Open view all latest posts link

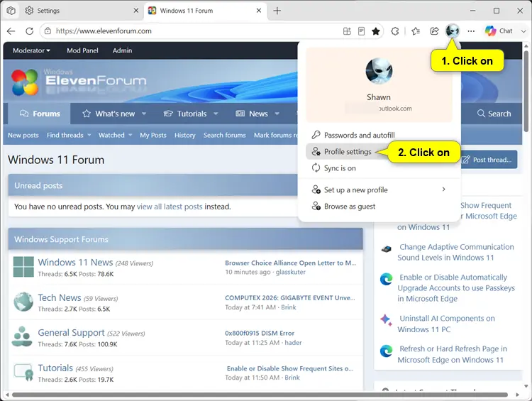pyautogui.click(x=170, y=207)
